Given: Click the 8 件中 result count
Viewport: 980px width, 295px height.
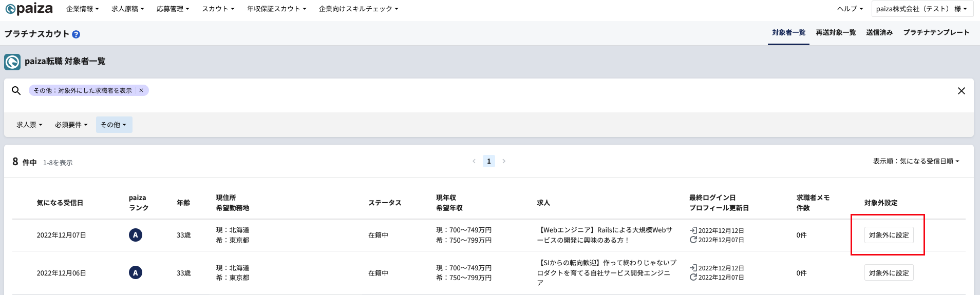Looking at the screenshot, I should pyautogui.click(x=25, y=162).
